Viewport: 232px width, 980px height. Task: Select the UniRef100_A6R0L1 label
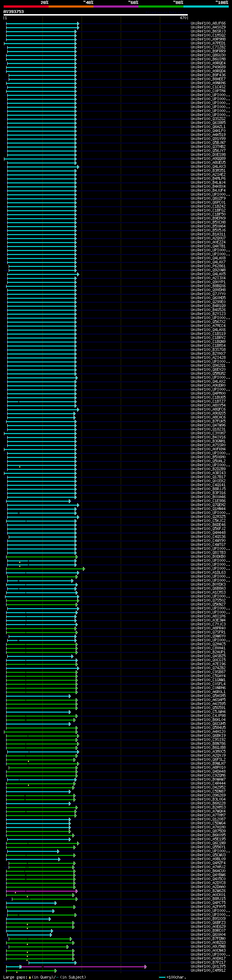pyautogui.click(x=208, y=692)
